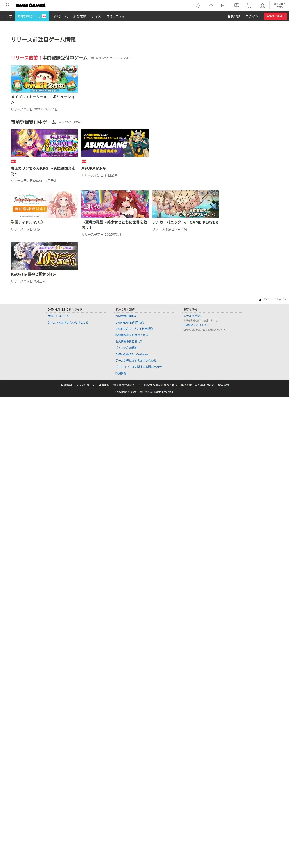Select the 基本無料ゲーム tab
Image resolution: width=289 pixels, height=868 pixels.
coord(32,16)
